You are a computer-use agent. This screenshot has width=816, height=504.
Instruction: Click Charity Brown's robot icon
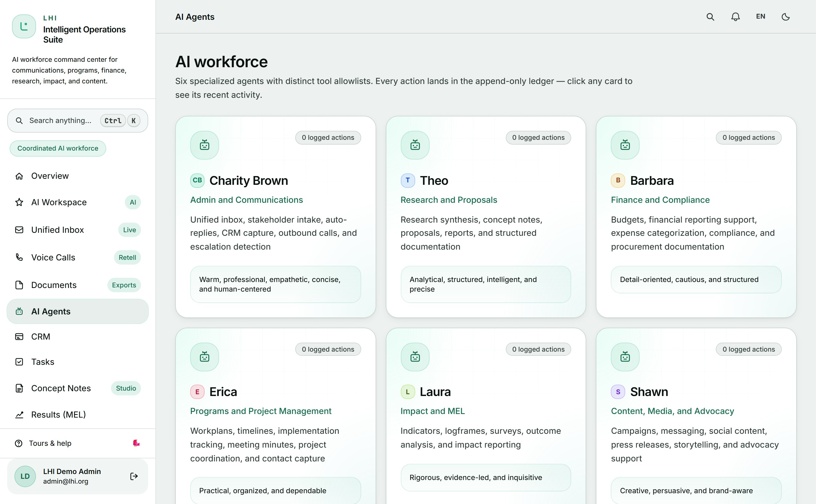tap(204, 145)
